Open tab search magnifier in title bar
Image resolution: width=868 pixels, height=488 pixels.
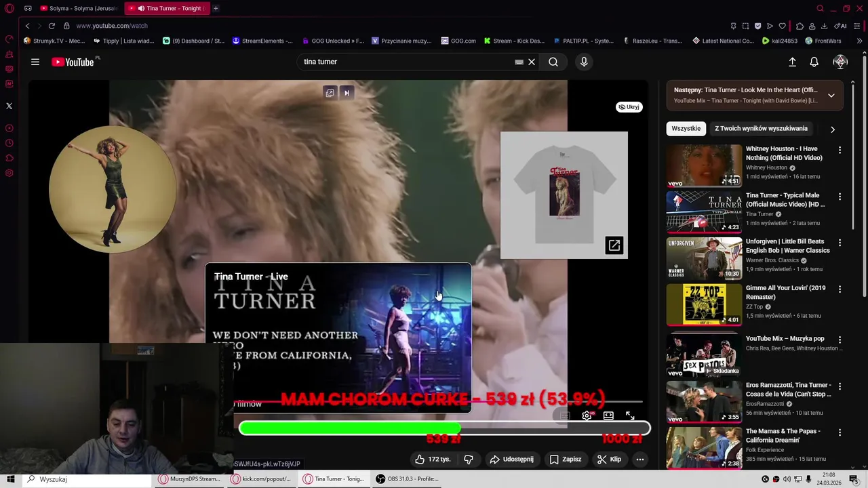[820, 8]
